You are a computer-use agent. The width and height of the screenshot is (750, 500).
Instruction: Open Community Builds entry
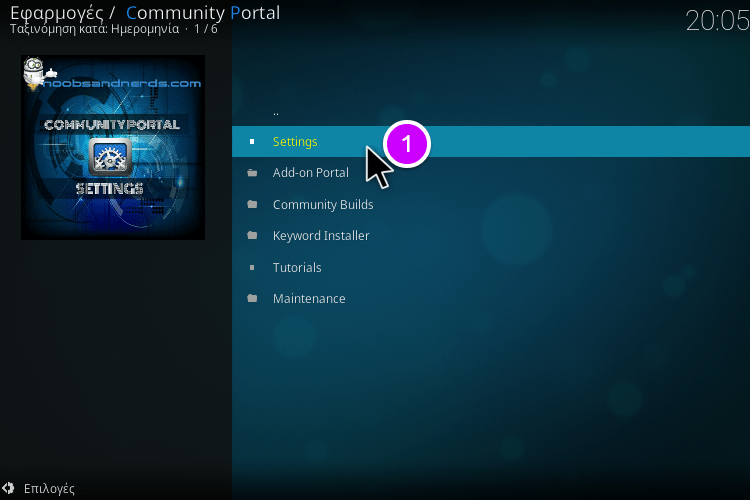pyautogui.click(x=491, y=204)
